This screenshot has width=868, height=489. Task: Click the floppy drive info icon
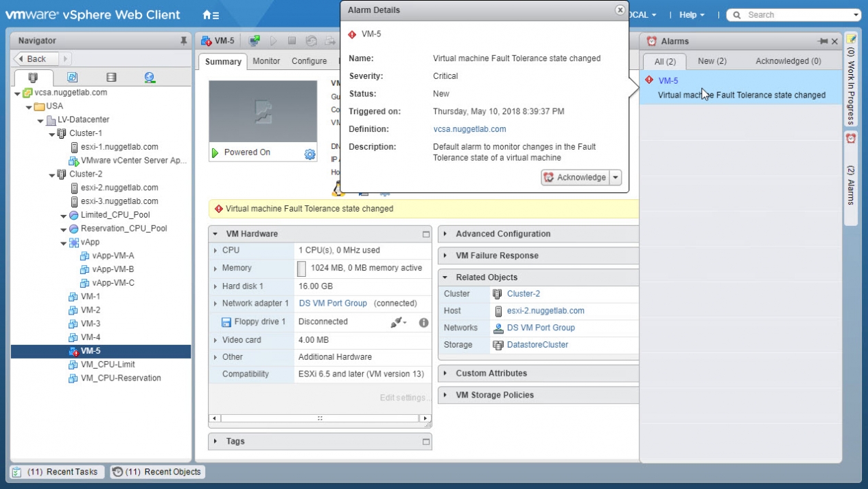(x=423, y=322)
